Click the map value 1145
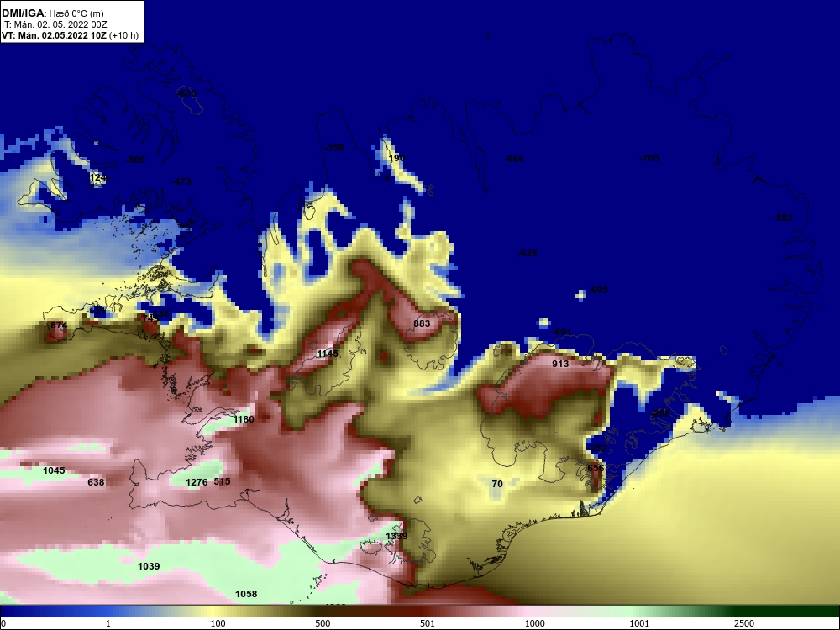The height and width of the screenshot is (630, 840). coord(328,354)
